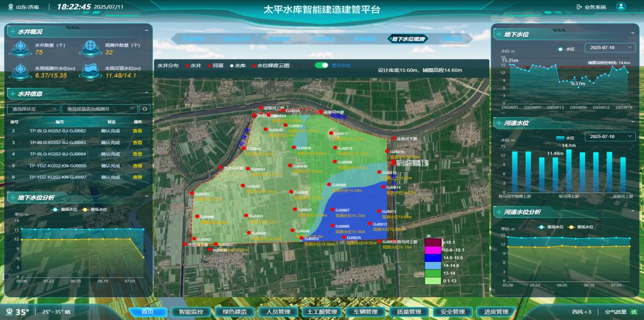Image resolution: width=644 pixels, height=320 pixels.
Task: Click the location pin icon beside 山东·济南
Action: [x=10, y=7]
